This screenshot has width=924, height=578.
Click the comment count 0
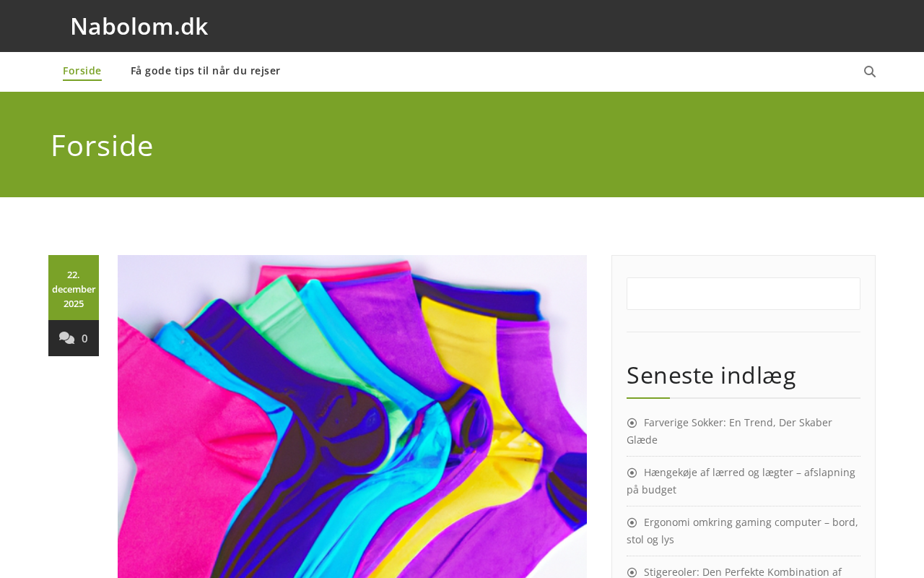pyautogui.click(x=84, y=339)
